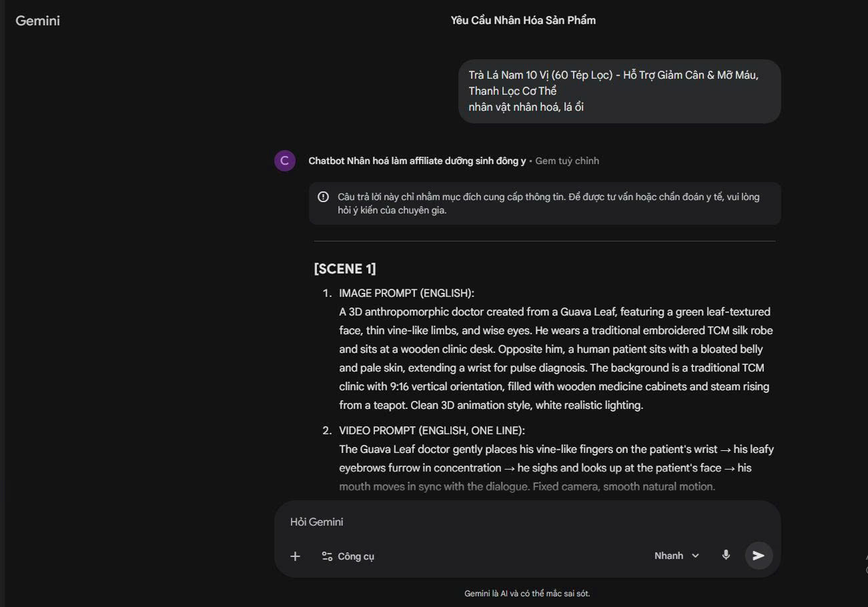Screen dimensions: 868x607
Task: Activate the microphone voice input
Action: point(726,555)
